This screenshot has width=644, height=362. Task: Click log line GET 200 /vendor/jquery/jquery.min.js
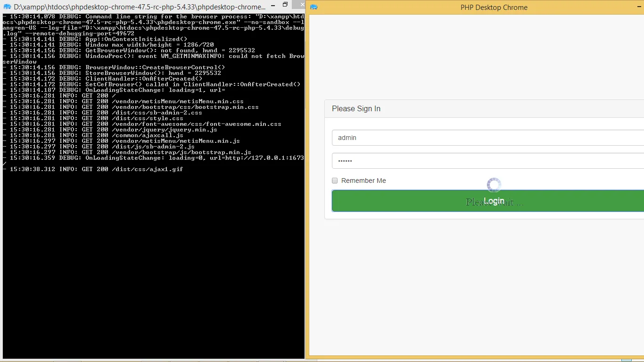click(x=110, y=130)
